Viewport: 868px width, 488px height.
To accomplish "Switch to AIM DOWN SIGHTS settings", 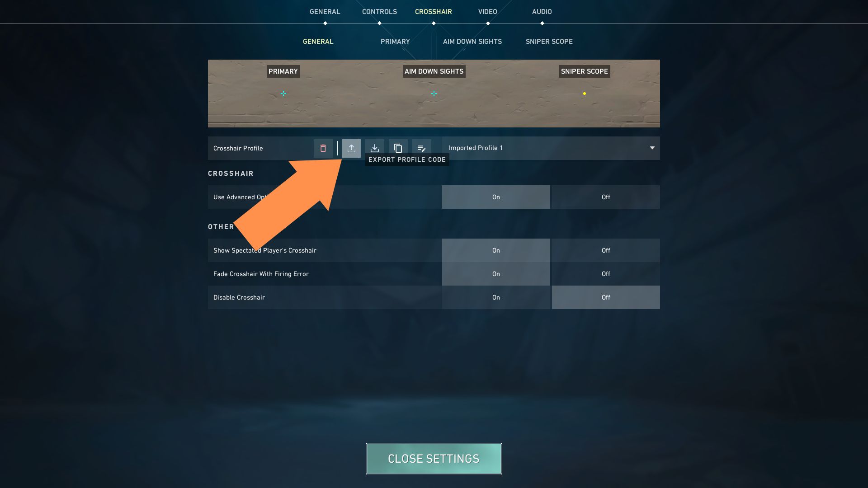I will point(472,42).
